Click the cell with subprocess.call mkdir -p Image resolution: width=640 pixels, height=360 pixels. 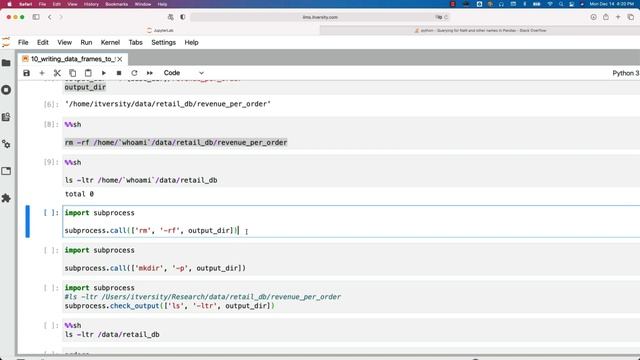pos(351,259)
